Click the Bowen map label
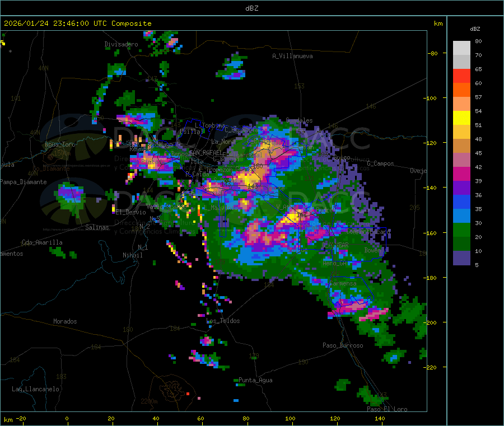Screen dimensions: 504x426 pos(372,250)
